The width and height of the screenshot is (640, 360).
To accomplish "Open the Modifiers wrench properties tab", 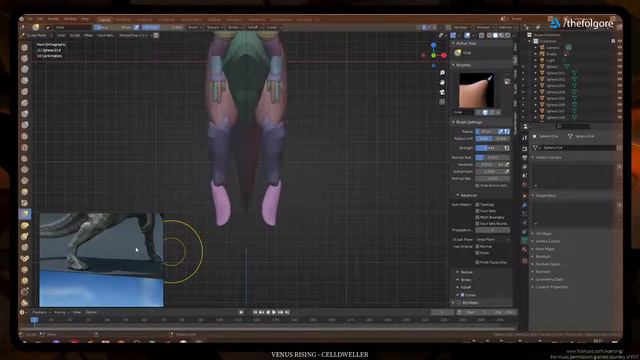I will tap(524, 205).
